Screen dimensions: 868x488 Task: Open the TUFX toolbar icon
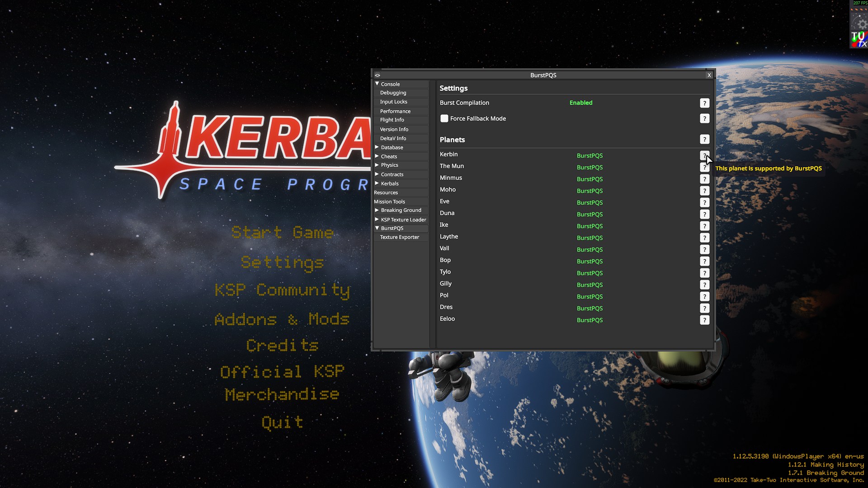(859, 39)
